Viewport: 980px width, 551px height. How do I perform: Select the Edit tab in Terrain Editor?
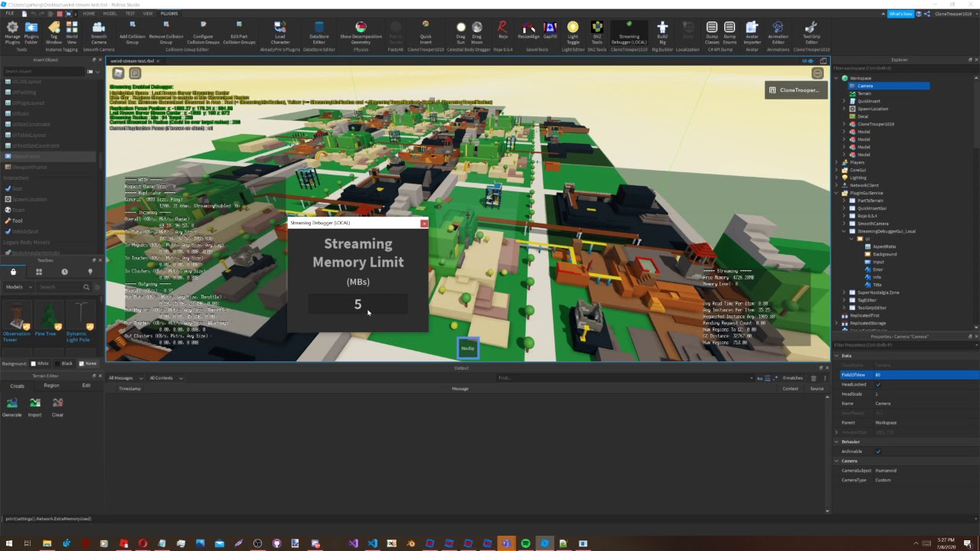pyautogui.click(x=87, y=386)
